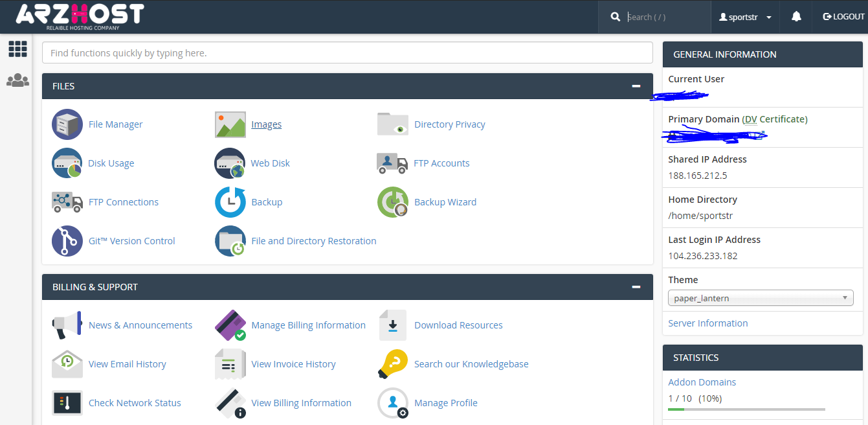Open the File Manager icon
868x425 pixels.
click(x=67, y=124)
